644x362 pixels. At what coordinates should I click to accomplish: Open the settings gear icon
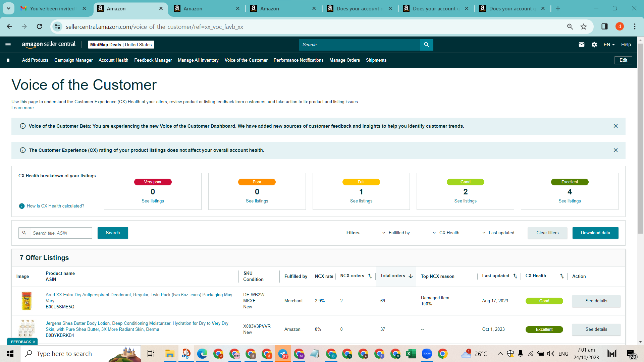click(594, 45)
